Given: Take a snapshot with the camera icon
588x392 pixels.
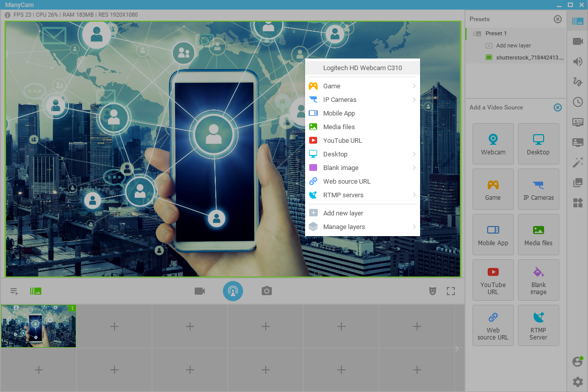Looking at the screenshot, I should [x=267, y=291].
